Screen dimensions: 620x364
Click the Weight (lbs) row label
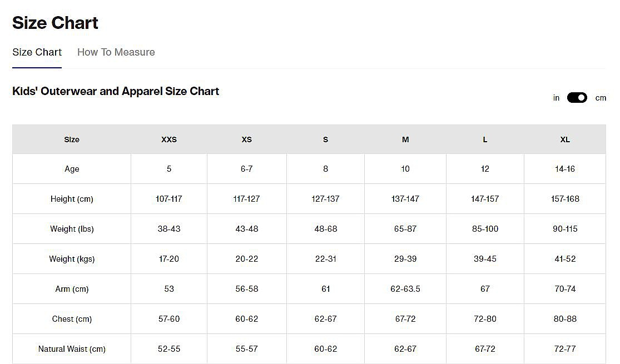[72, 229]
